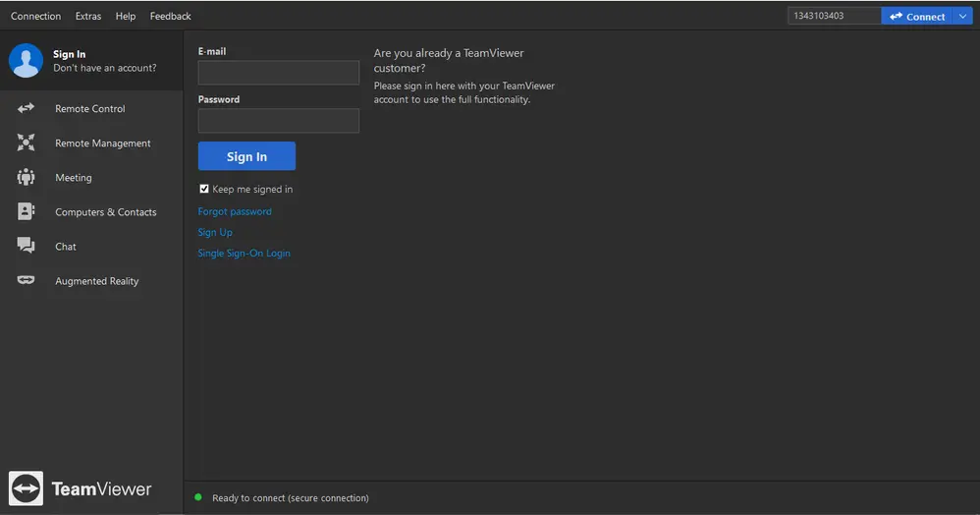Click the Meeting people icon

(x=26, y=177)
